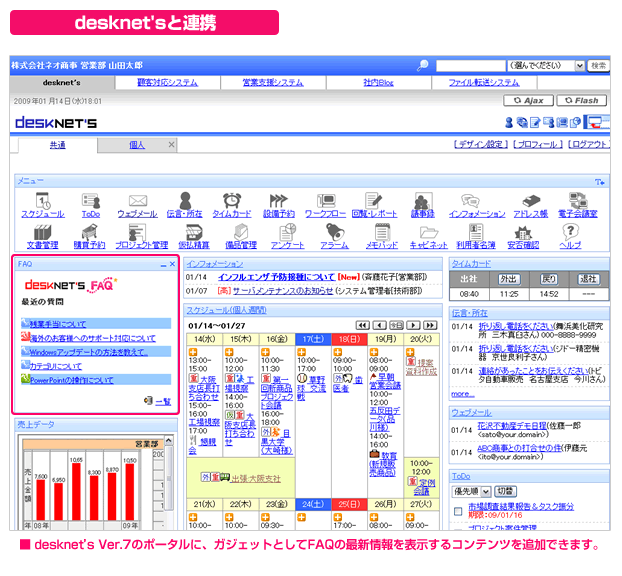Open the 電子会議室 icon
Viewport: 622px width, 576px height.
(x=578, y=201)
